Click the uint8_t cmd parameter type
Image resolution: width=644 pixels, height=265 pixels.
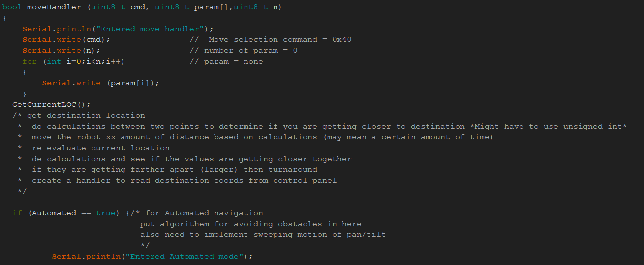tap(108, 7)
